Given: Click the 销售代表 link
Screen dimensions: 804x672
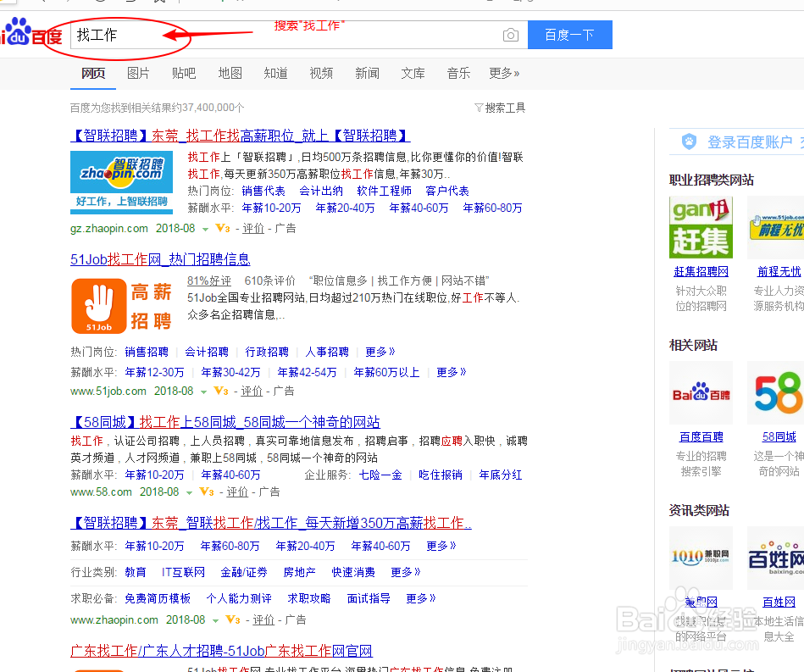Looking at the screenshot, I should coord(263,192).
